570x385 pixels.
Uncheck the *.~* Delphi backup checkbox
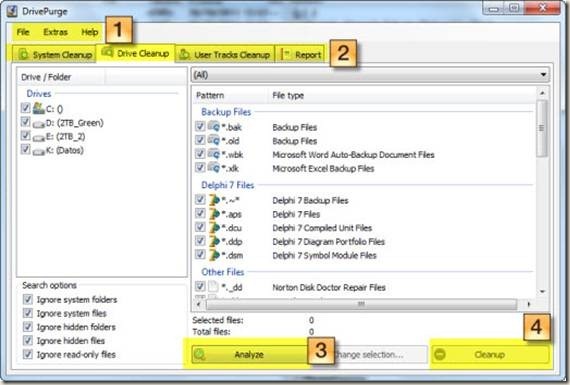point(200,199)
